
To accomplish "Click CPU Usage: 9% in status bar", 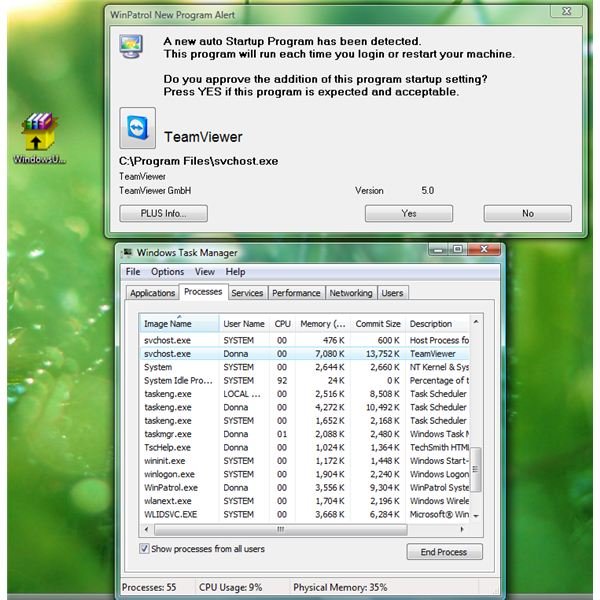I will [230, 587].
